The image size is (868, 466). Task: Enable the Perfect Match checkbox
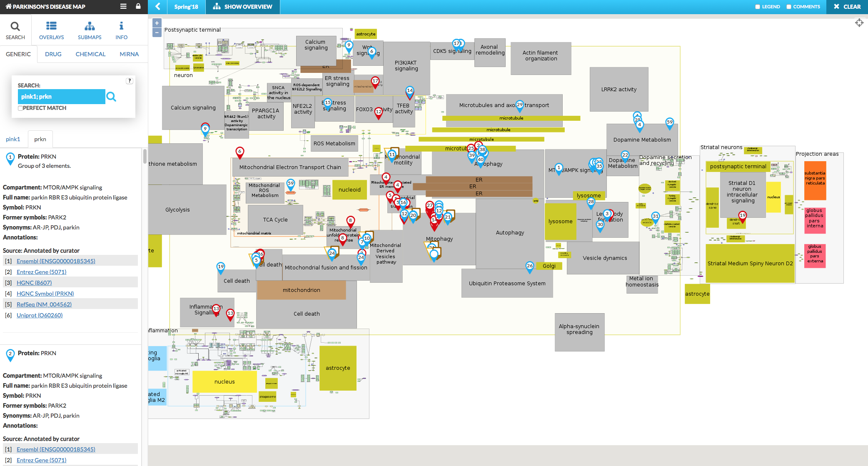pos(20,108)
